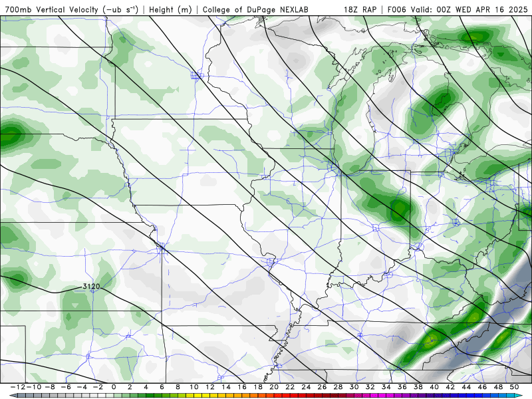Click the 42 value on the color scale

click(x=450, y=387)
